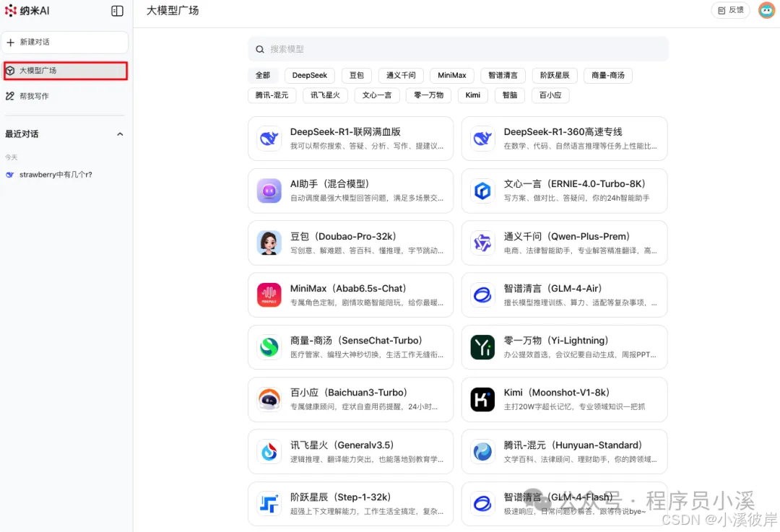Open the Kimi Moonshot-V1-8k title

click(558, 393)
